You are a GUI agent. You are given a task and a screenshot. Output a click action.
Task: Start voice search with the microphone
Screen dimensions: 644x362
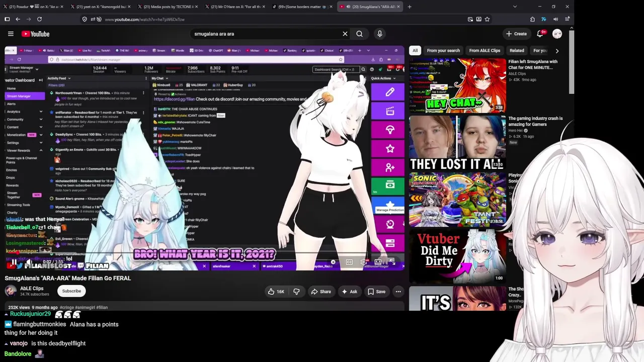pyautogui.click(x=380, y=34)
